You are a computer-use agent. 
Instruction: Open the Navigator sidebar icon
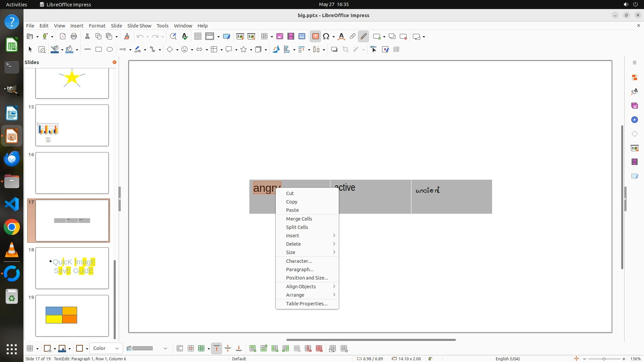(x=634, y=120)
